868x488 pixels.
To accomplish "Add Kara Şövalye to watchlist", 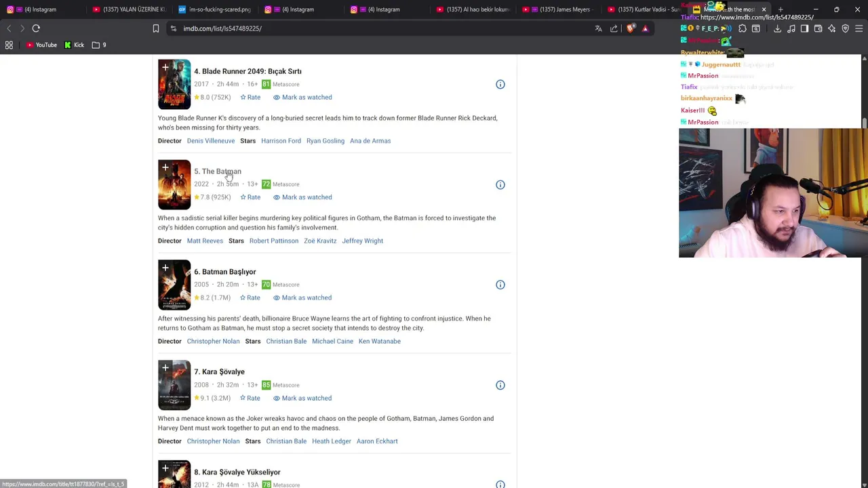I will 165,368.
